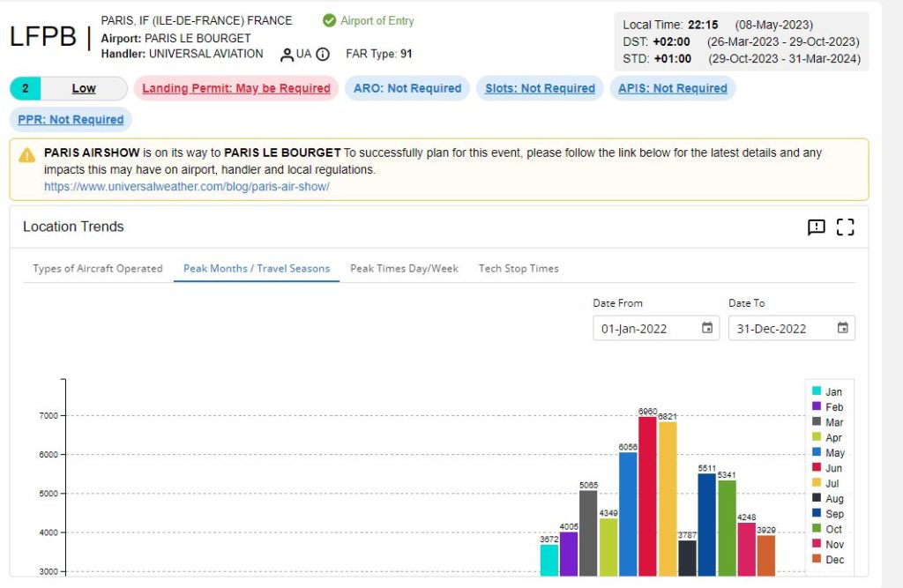This screenshot has width=903, height=588.
Task: Toggle the Jun series in chart legend
Action: [826, 468]
